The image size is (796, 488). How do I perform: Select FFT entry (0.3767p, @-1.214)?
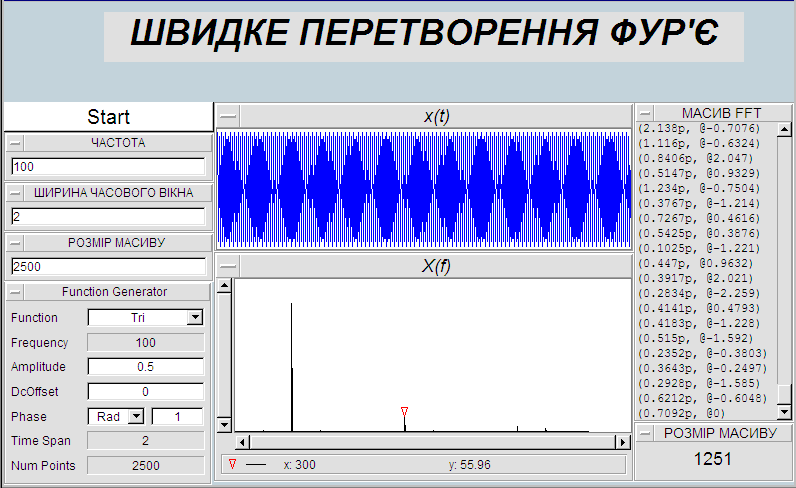(699, 204)
